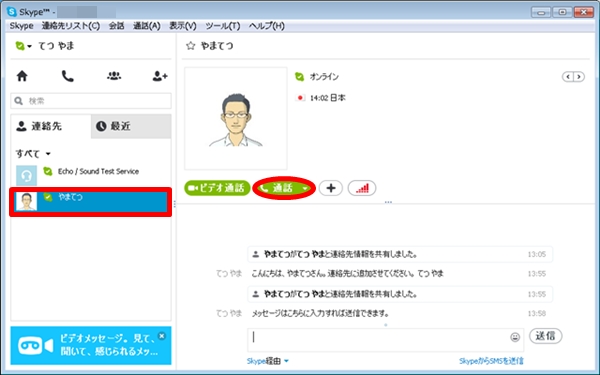Viewport: 600px width, 375px height.
Task: Click the plus button to add participants
Action: [x=331, y=188]
